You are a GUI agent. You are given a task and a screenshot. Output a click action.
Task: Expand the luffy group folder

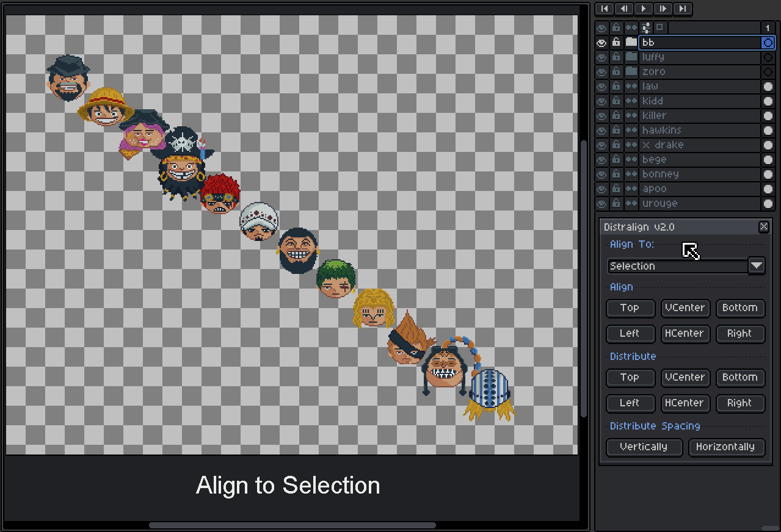click(631, 57)
